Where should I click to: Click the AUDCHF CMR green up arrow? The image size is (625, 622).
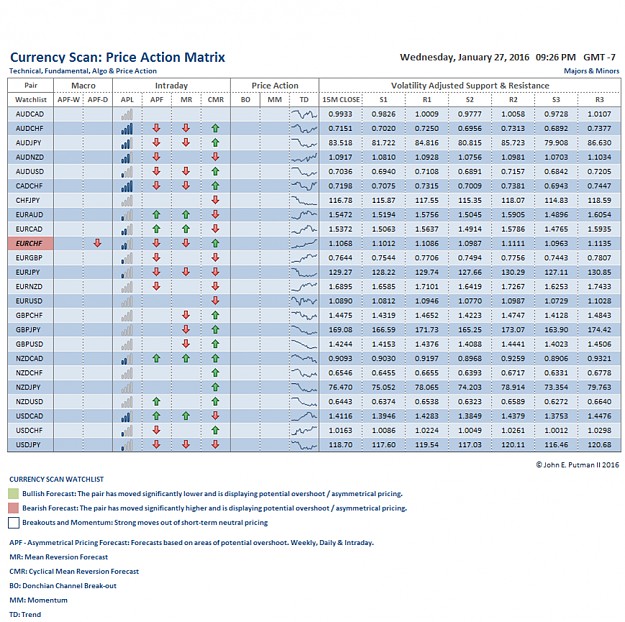point(215,128)
